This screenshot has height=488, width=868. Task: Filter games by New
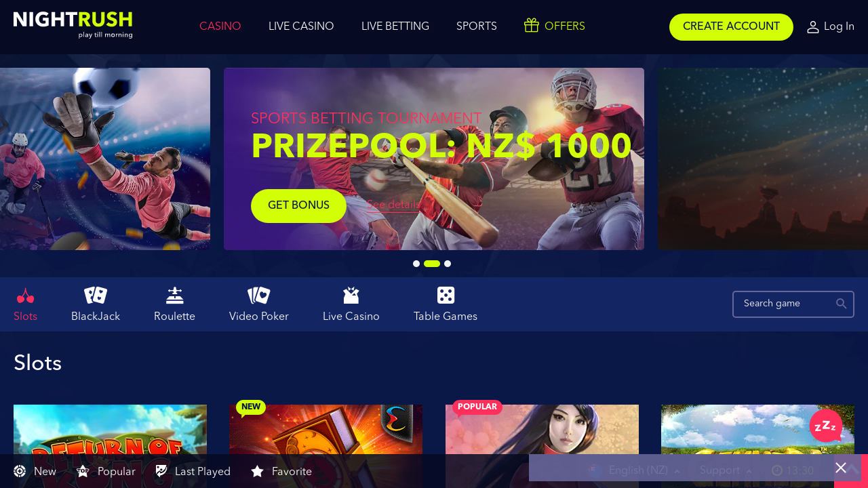point(35,471)
